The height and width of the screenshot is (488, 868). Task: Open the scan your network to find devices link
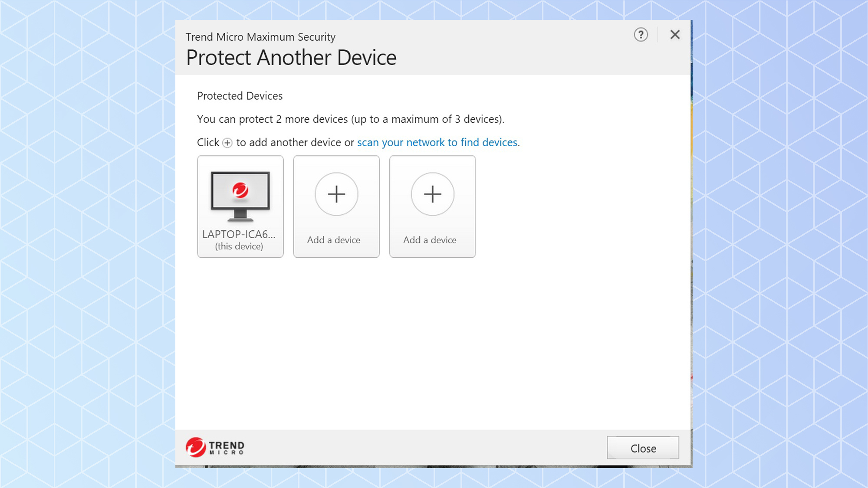point(437,142)
